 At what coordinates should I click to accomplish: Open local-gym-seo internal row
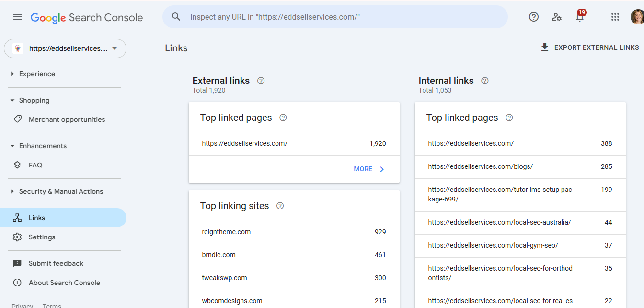click(x=520, y=245)
